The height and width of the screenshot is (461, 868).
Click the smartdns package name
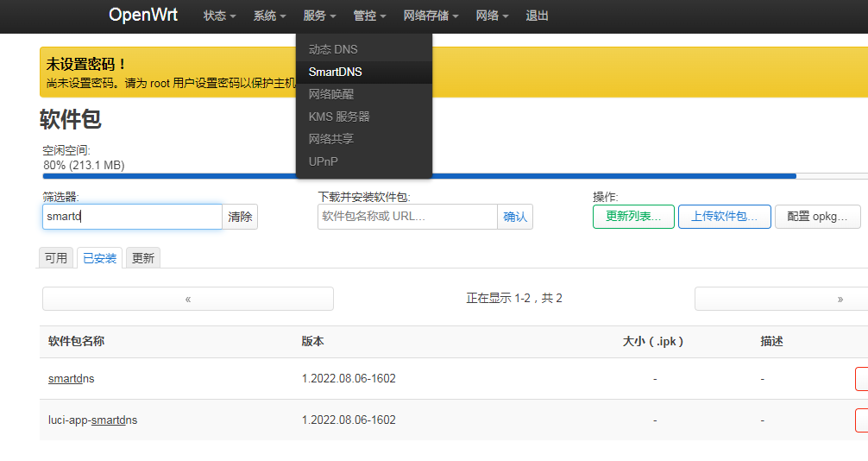point(72,378)
